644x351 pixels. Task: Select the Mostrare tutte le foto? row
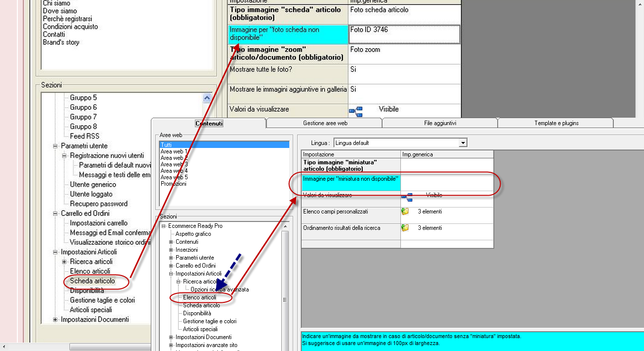pos(344,74)
